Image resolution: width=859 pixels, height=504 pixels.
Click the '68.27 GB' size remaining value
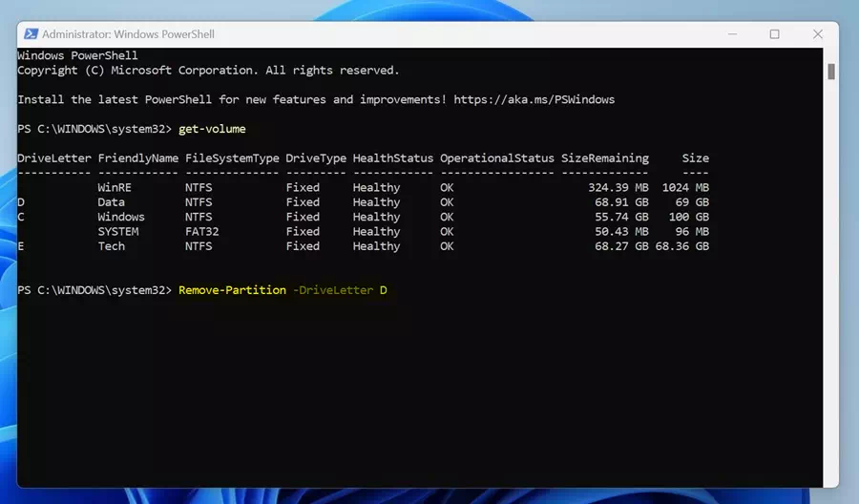(621, 246)
